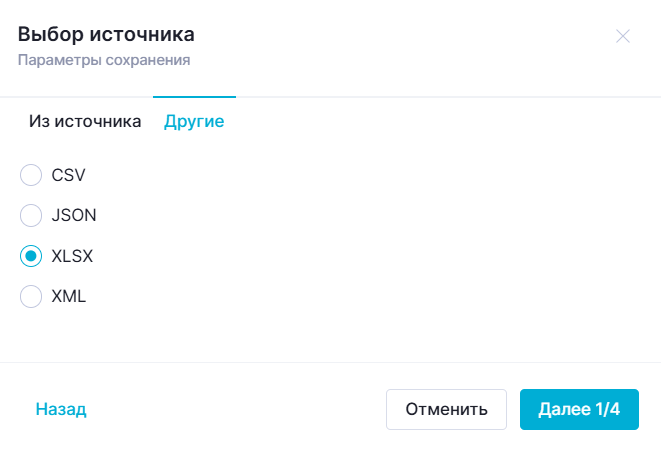Click the Параметры сохранения subtitle
661x452 pixels.
[104, 60]
